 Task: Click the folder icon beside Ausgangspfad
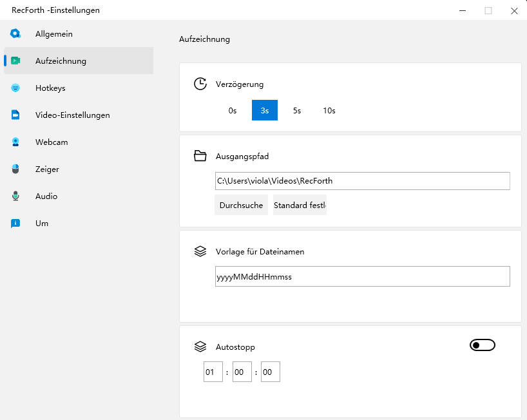pos(200,156)
